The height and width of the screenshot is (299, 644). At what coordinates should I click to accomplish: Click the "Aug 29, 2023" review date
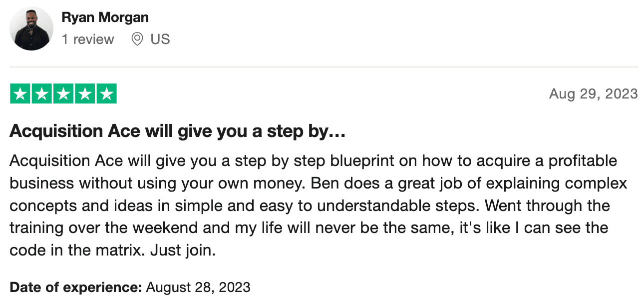pyautogui.click(x=593, y=93)
